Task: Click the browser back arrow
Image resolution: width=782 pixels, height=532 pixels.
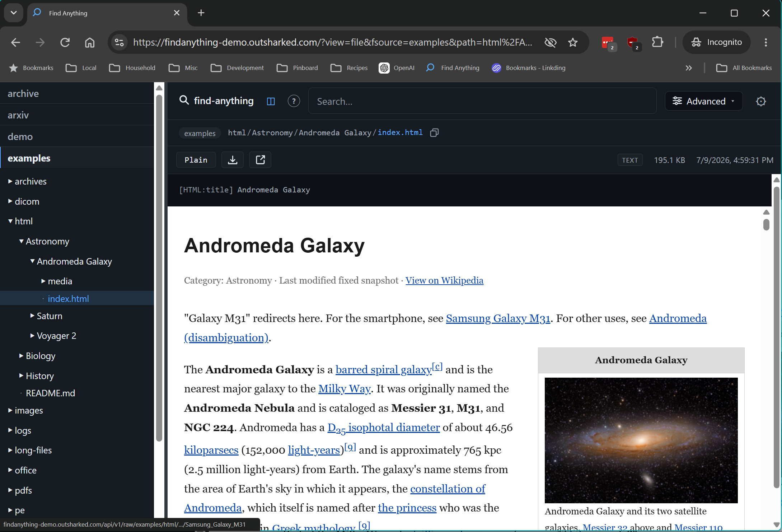Action: (15, 42)
